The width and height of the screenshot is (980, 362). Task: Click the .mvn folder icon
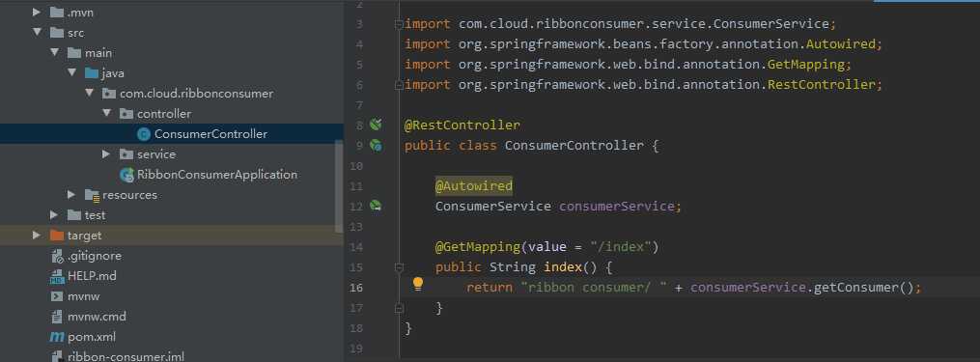coord(57,12)
